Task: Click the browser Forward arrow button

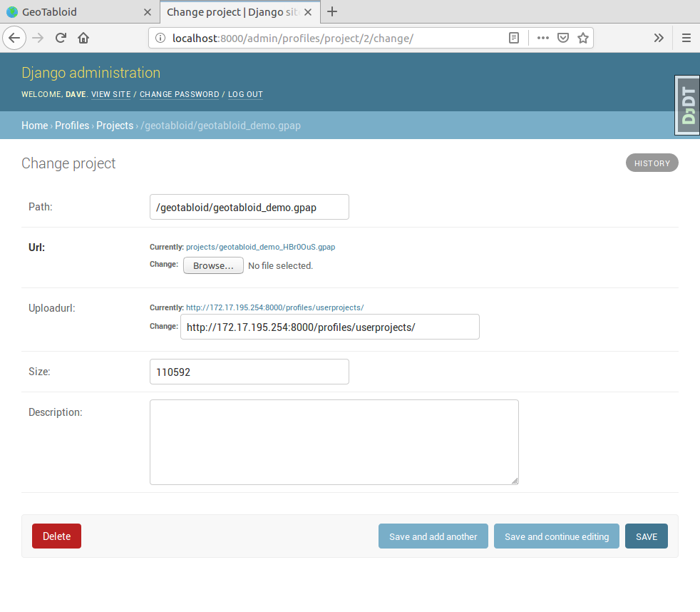Action: click(38, 38)
